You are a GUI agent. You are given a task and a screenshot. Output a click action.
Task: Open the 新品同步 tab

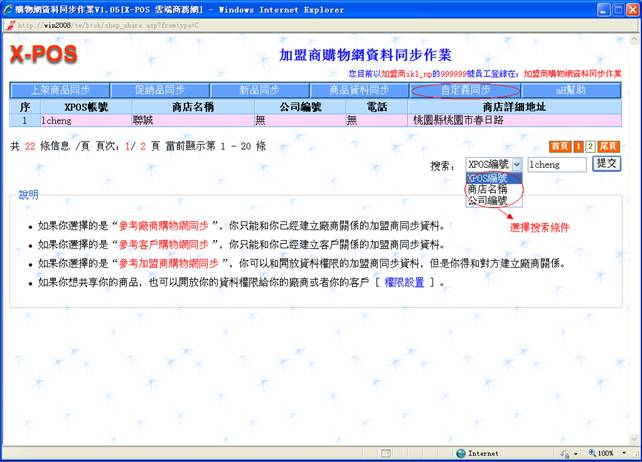click(x=259, y=90)
